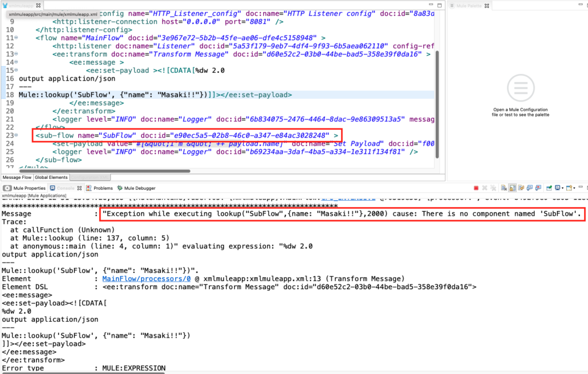Open the Global Elements tab
The width and height of the screenshot is (588, 374).
(51, 177)
